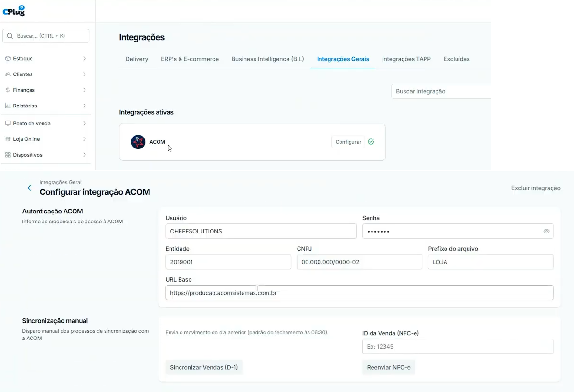This screenshot has height=392, width=574.
Task: Click Sincronizar Vendas (D-1) button
Action: tap(204, 367)
